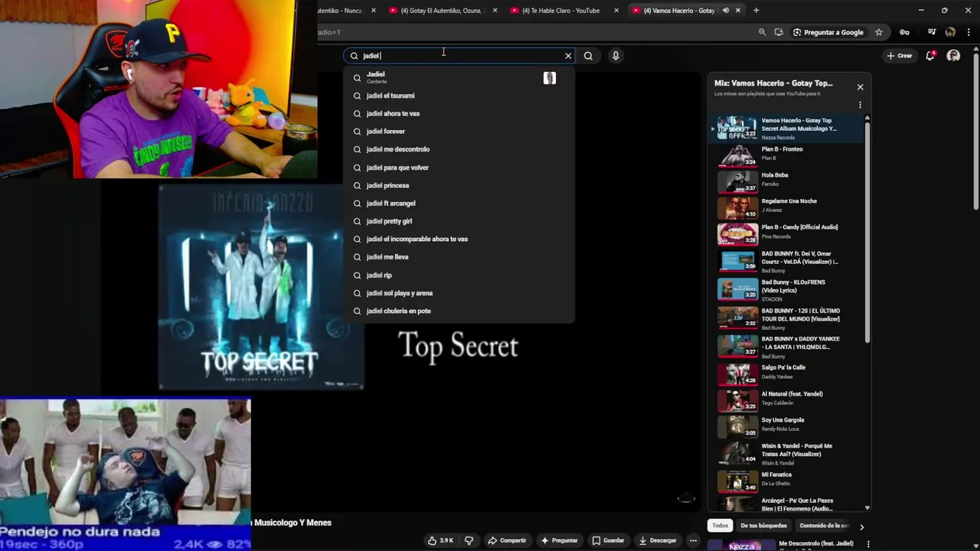Select suggestion 'jadiel princesa'
The width and height of the screenshot is (980, 551).
459,185
